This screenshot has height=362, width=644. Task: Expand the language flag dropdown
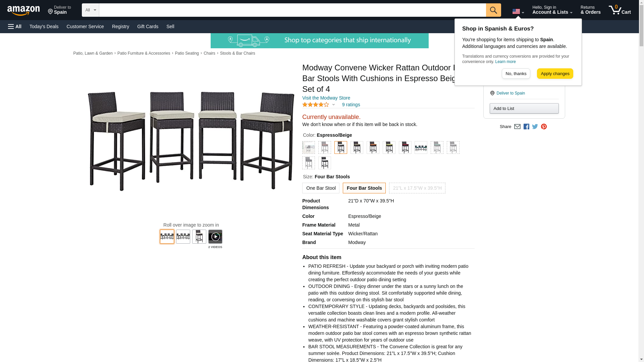[x=518, y=12]
